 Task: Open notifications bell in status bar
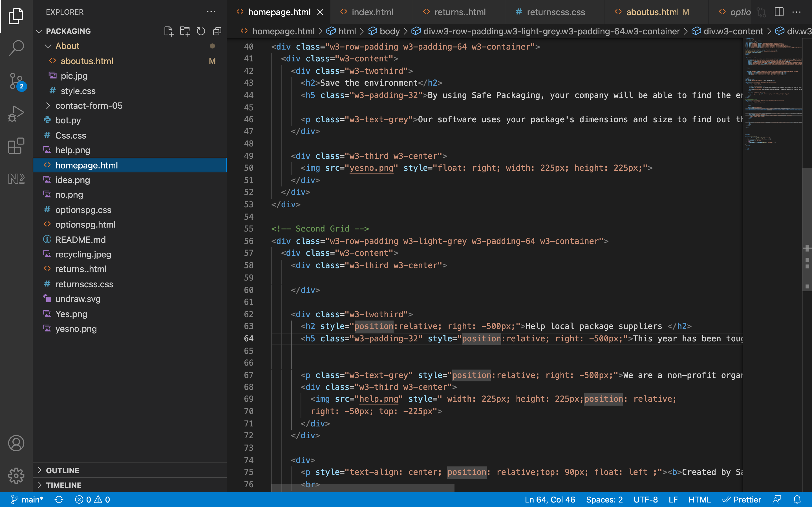point(797,500)
